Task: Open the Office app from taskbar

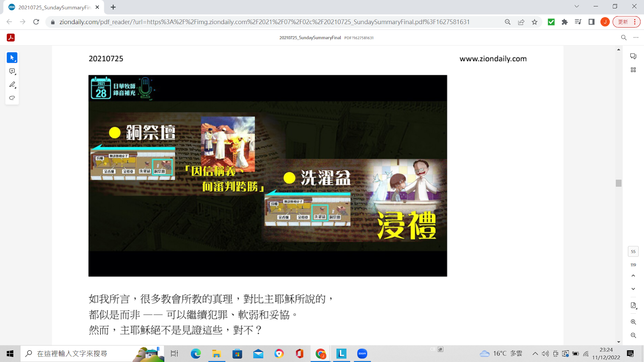Action: pyautogui.click(x=299, y=354)
